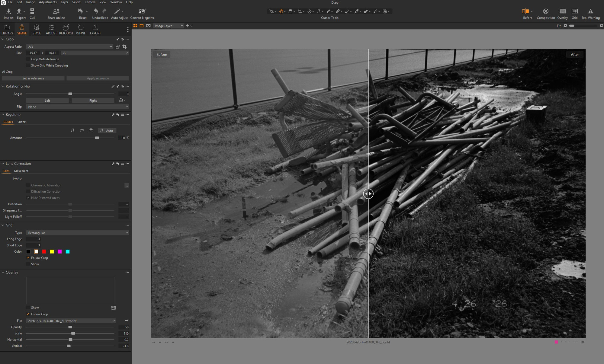This screenshot has width=604, height=364.
Task: Toggle the Overlay toolbar icon
Action: click(x=562, y=11)
